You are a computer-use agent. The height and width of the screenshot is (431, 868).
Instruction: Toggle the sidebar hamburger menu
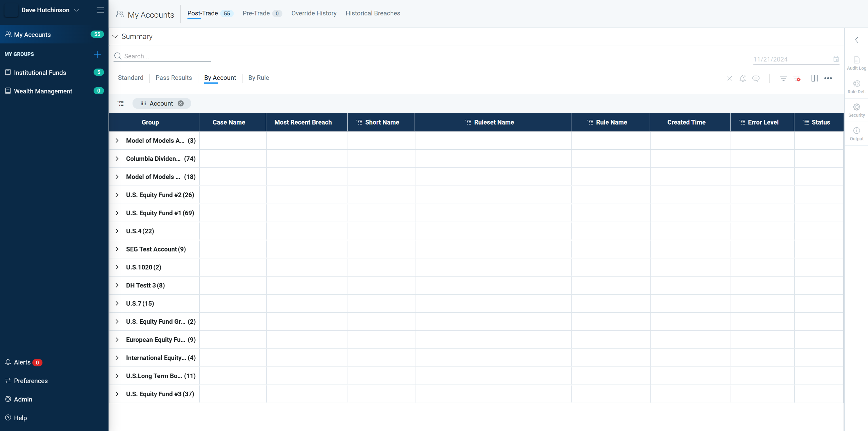[100, 10]
